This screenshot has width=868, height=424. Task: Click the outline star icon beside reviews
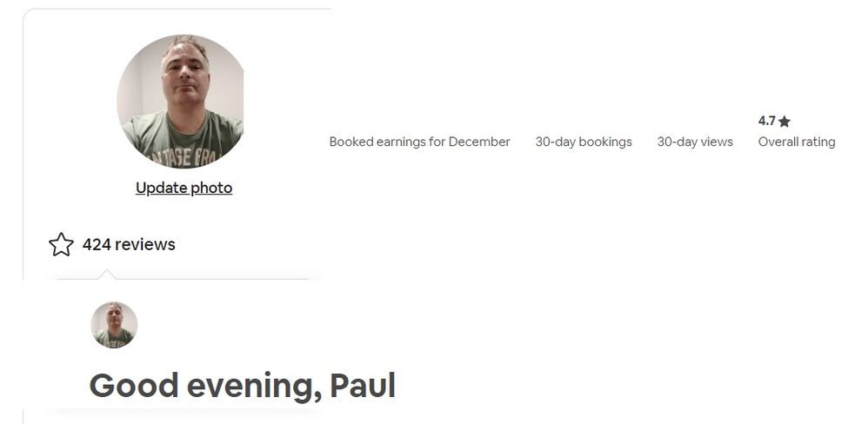61,244
